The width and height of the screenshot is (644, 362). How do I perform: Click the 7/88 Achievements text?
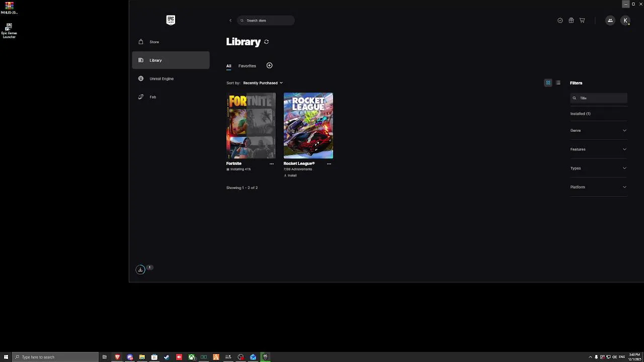click(x=298, y=169)
